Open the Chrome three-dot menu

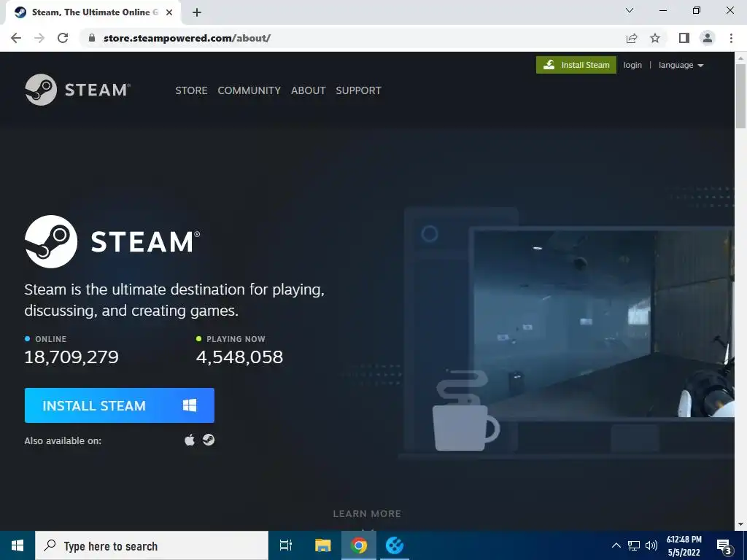coord(731,38)
